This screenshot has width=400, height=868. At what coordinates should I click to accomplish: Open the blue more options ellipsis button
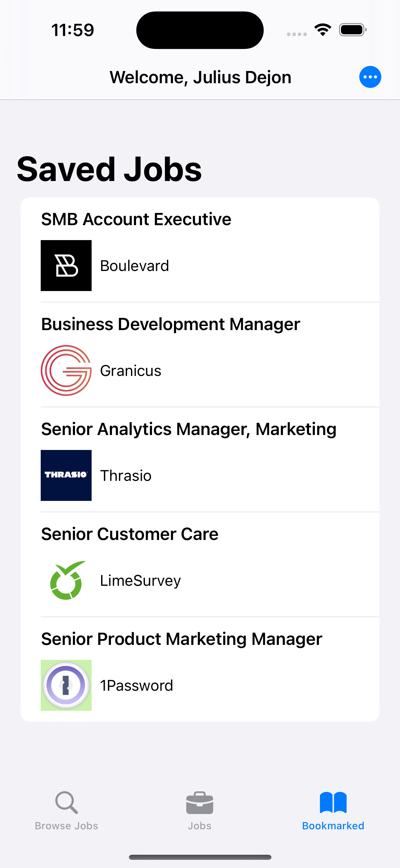point(370,77)
